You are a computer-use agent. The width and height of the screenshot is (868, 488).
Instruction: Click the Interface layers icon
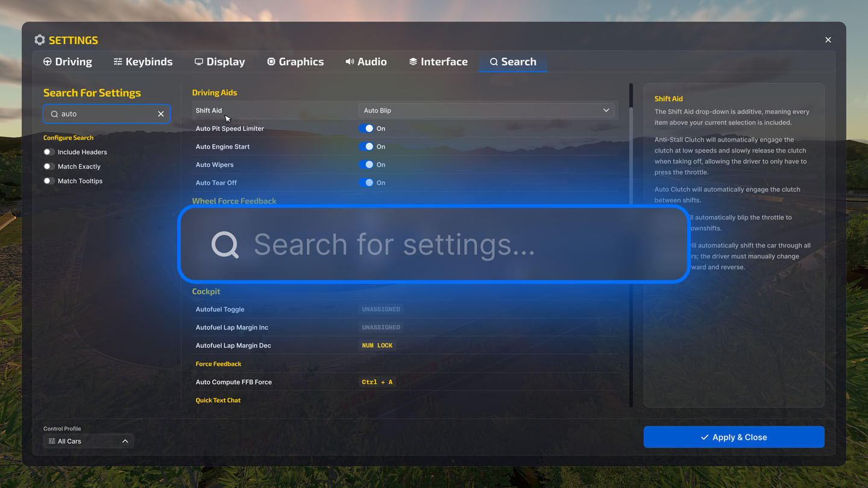(x=413, y=62)
